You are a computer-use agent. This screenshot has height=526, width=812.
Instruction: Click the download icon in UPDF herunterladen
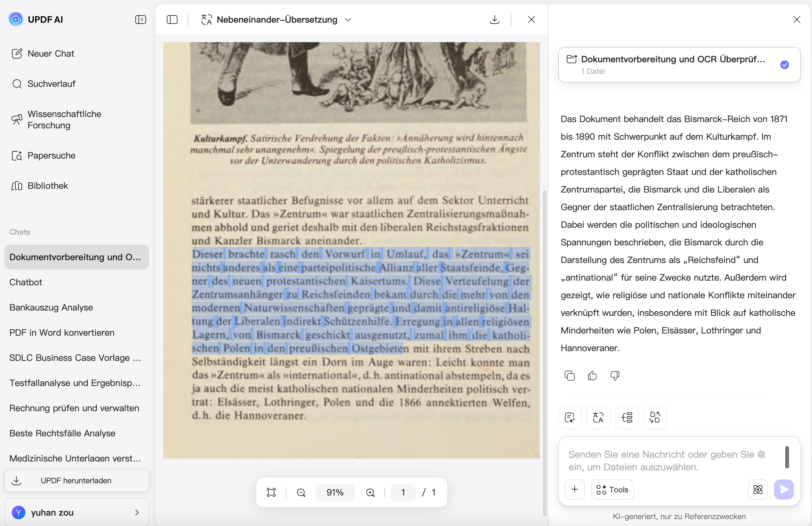pos(16,481)
